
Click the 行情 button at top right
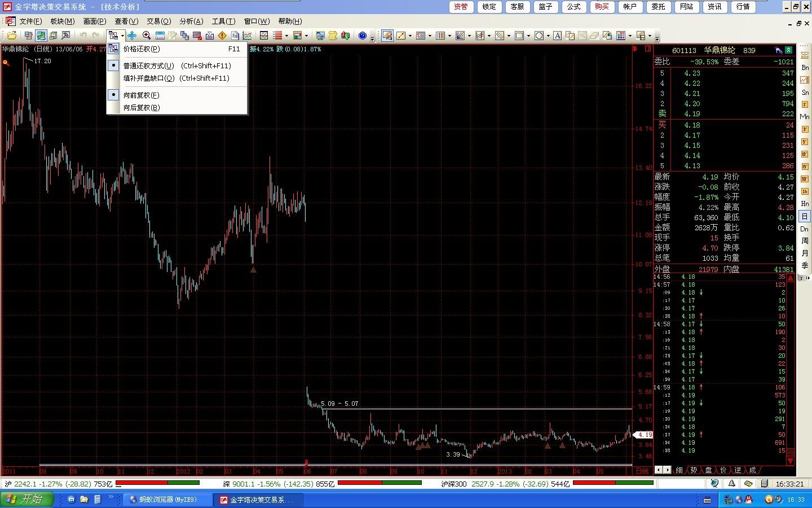pos(743,7)
